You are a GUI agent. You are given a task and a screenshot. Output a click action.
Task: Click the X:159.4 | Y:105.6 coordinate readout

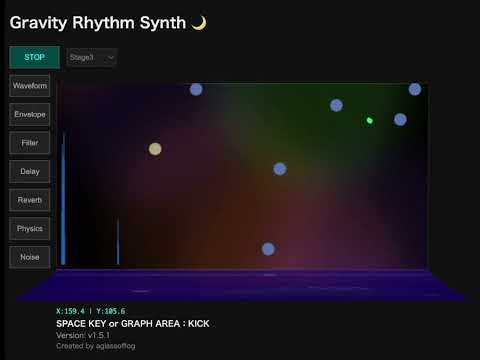click(91, 311)
